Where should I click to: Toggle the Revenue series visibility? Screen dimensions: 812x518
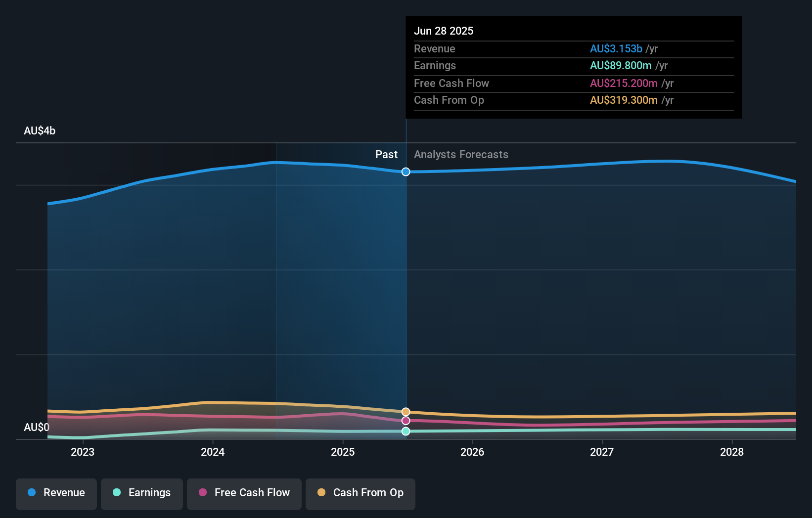tap(56, 493)
